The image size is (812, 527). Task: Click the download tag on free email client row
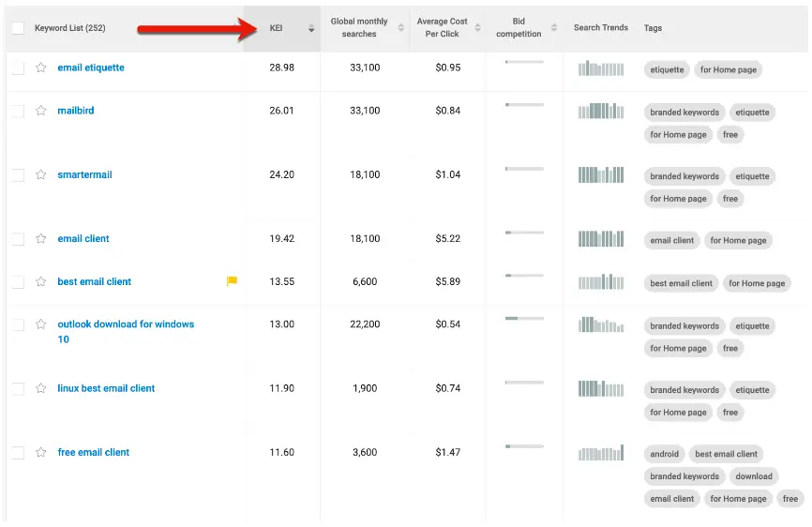(754, 476)
